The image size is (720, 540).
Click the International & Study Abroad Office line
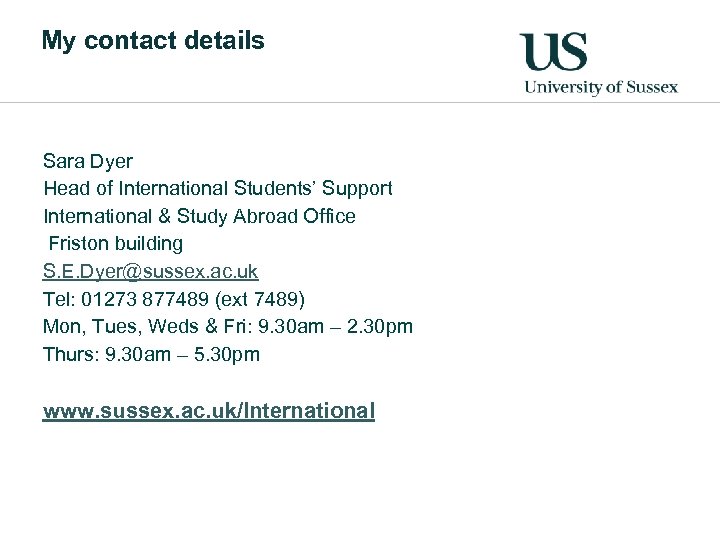[199, 216]
